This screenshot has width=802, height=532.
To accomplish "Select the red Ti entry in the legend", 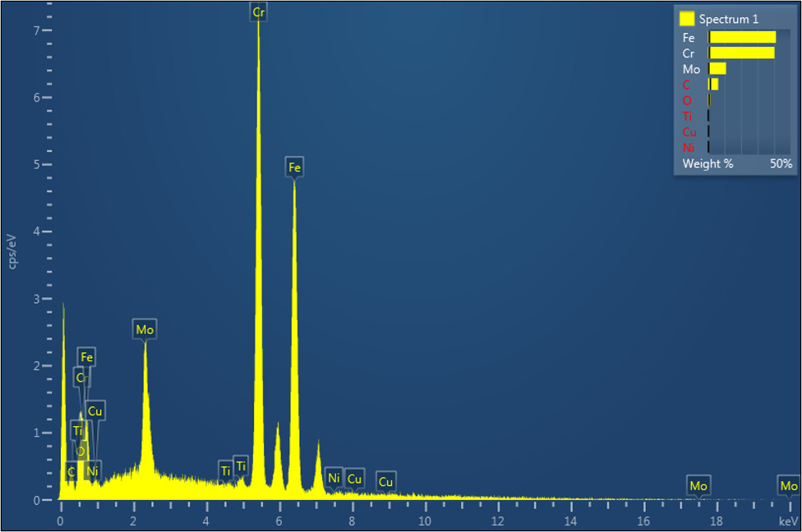I will coord(688,117).
